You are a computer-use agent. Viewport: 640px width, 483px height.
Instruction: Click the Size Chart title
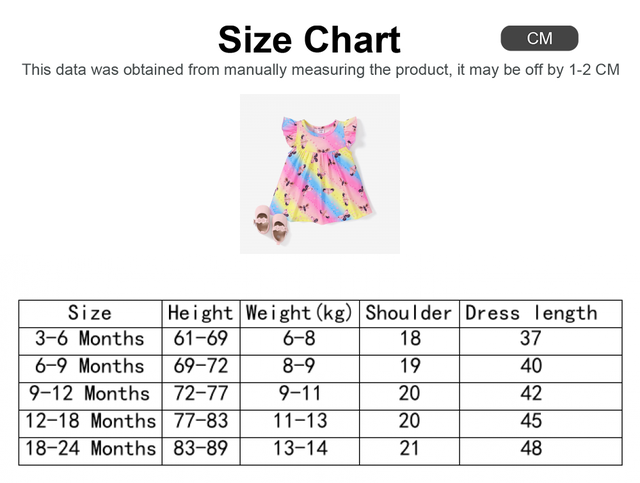[x=309, y=40]
